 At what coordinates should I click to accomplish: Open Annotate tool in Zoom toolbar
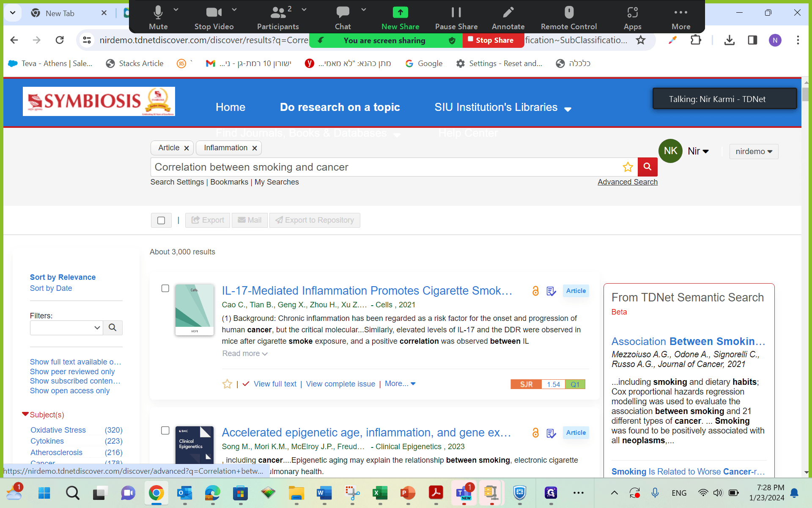508,17
